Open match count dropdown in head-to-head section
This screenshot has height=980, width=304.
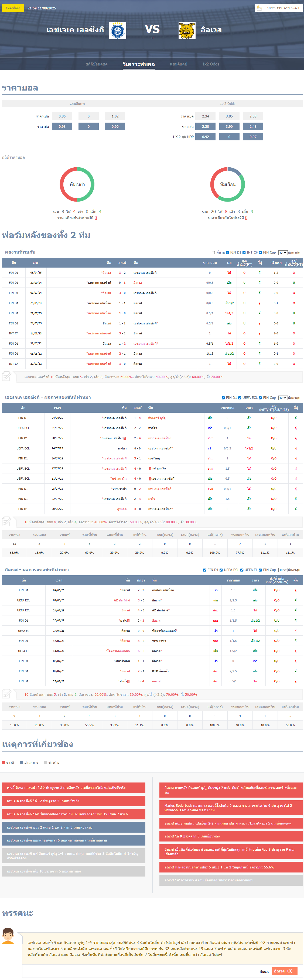[x=283, y=252]
